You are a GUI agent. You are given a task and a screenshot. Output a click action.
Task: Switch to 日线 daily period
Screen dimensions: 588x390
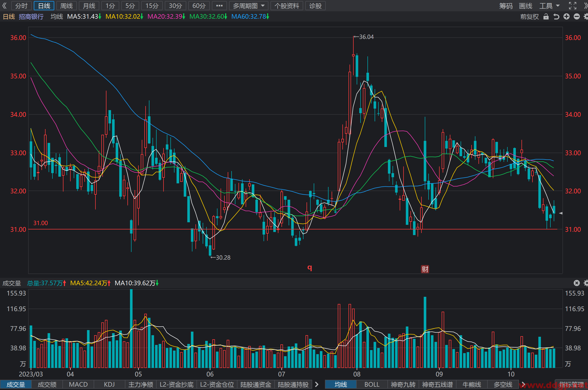click(x=44, y=6)
